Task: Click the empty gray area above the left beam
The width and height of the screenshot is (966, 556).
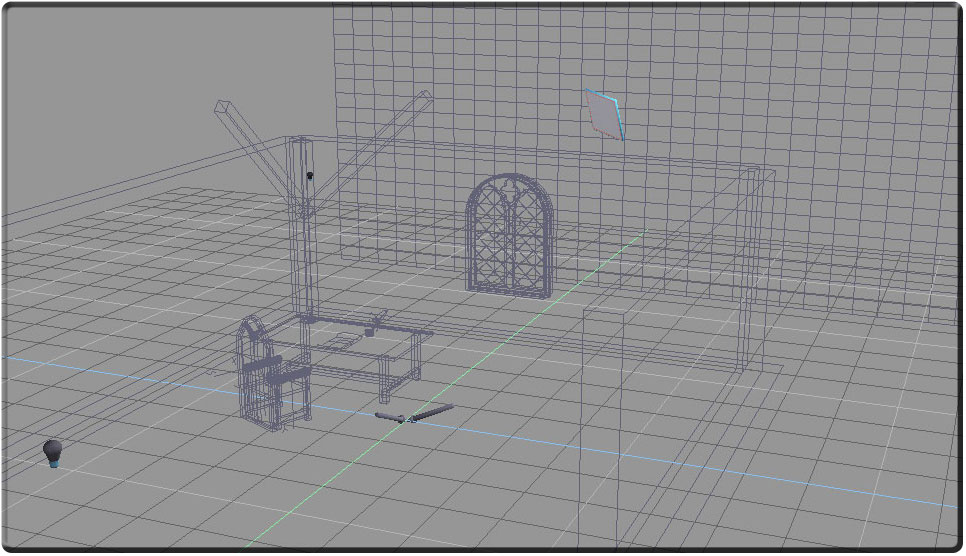Action: [150, 60]
